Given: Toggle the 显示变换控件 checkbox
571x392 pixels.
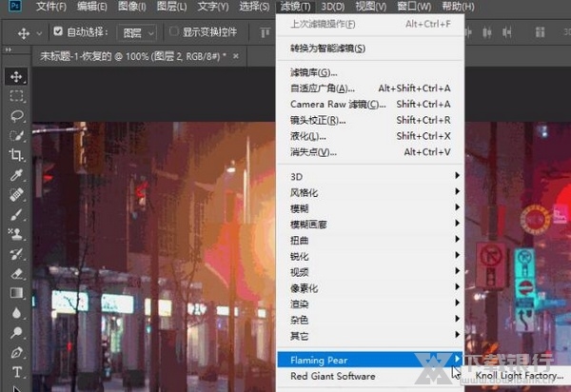Looking at the screenshot, I should (x=174, y=31).
